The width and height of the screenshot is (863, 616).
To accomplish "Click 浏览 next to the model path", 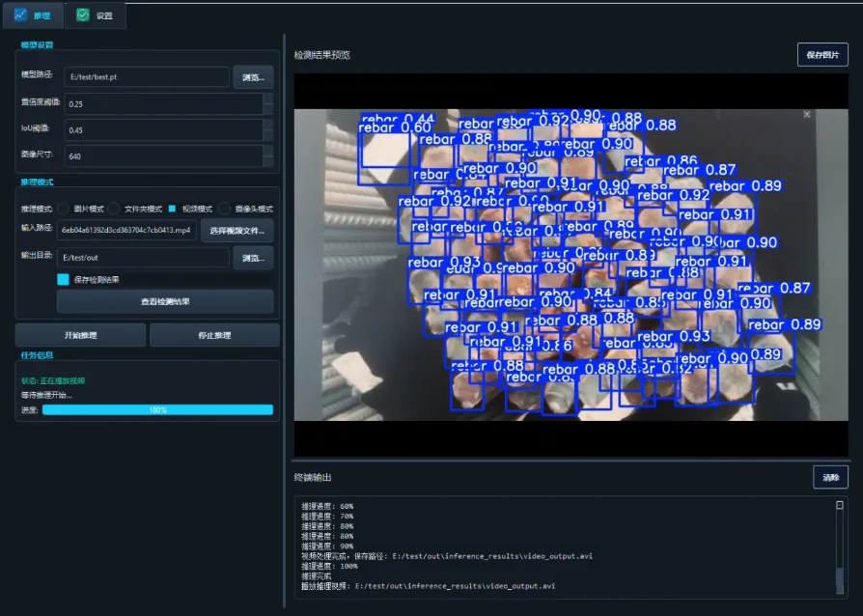I will [251, 77].
